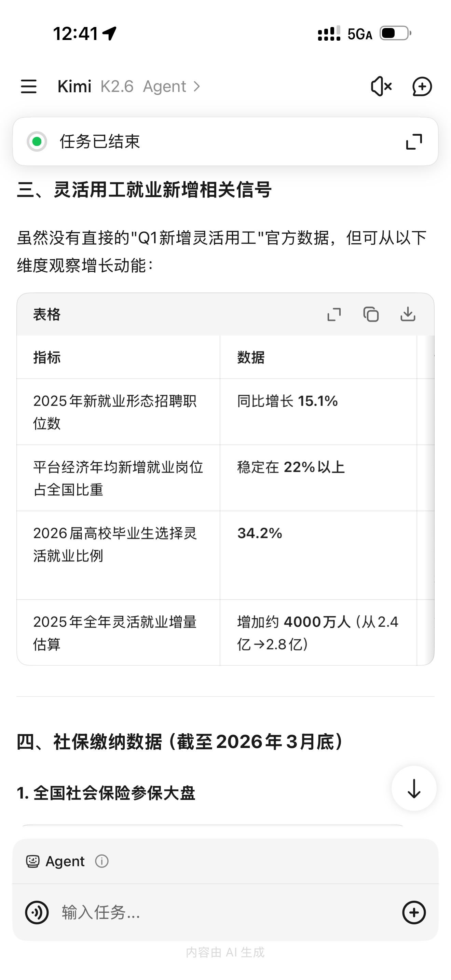Open the add attachment plus button
451x980 pixels.
click(414, 912)
